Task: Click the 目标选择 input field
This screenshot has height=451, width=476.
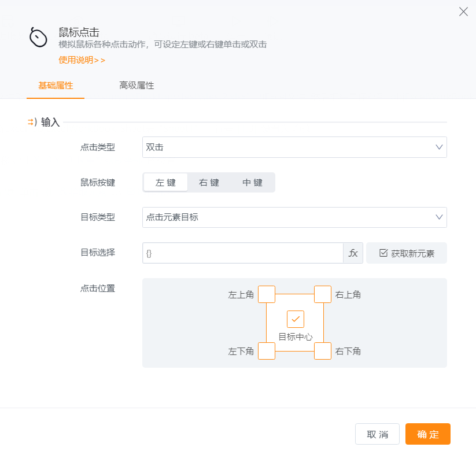Action: (243, 253)
